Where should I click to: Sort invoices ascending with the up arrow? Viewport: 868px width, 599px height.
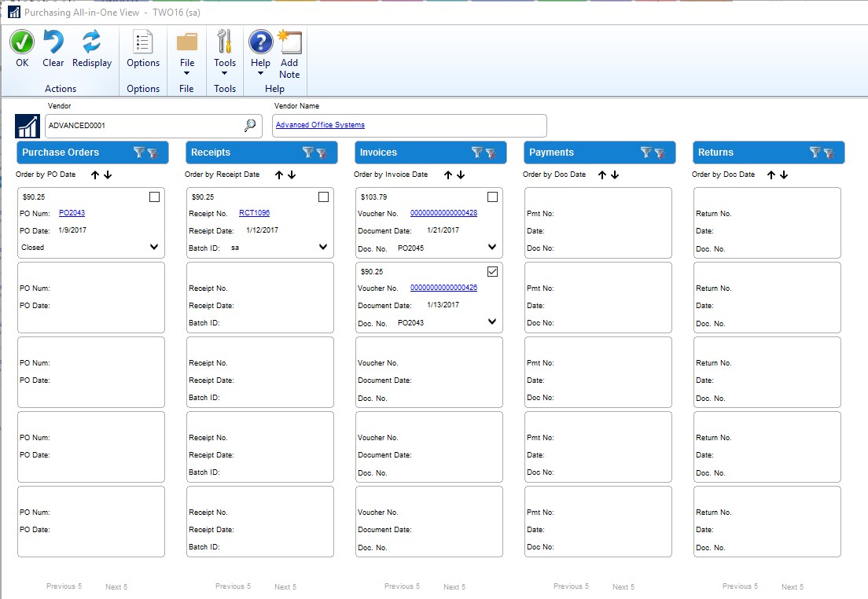(x=448, y=175)
